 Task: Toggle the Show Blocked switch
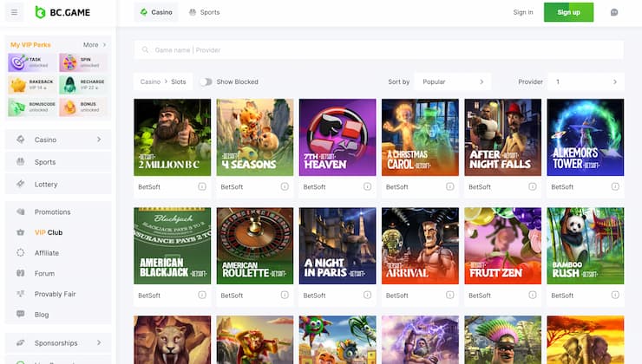[206, 81]
